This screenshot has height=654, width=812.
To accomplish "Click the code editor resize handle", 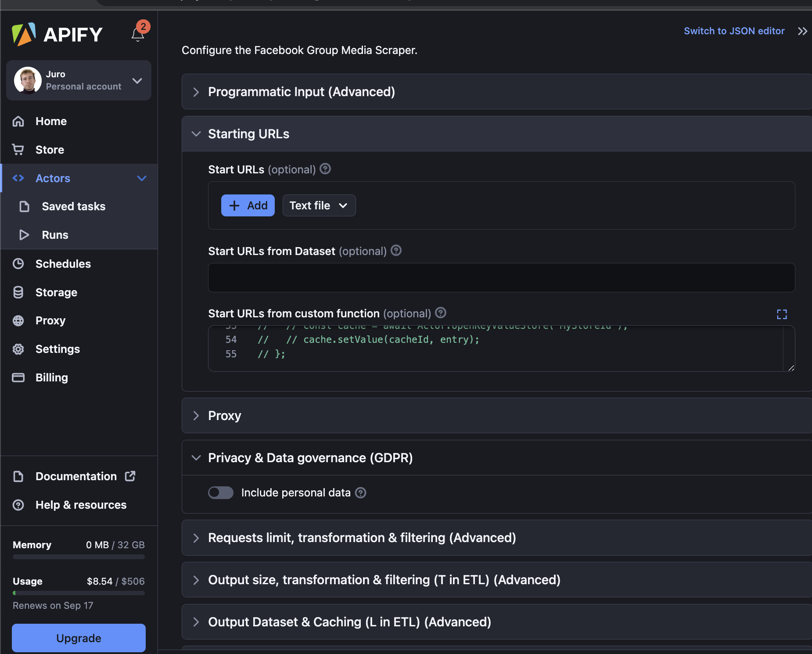I will coord(791,368).
